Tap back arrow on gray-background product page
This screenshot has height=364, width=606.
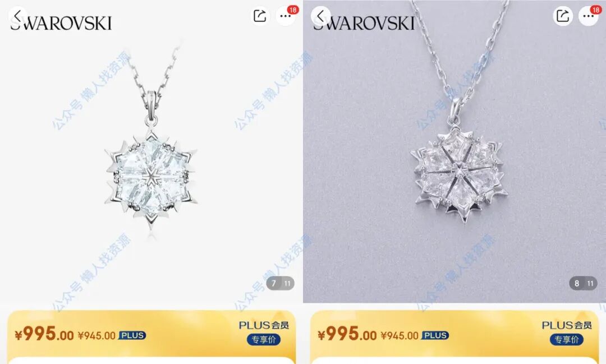coord(320,16)
